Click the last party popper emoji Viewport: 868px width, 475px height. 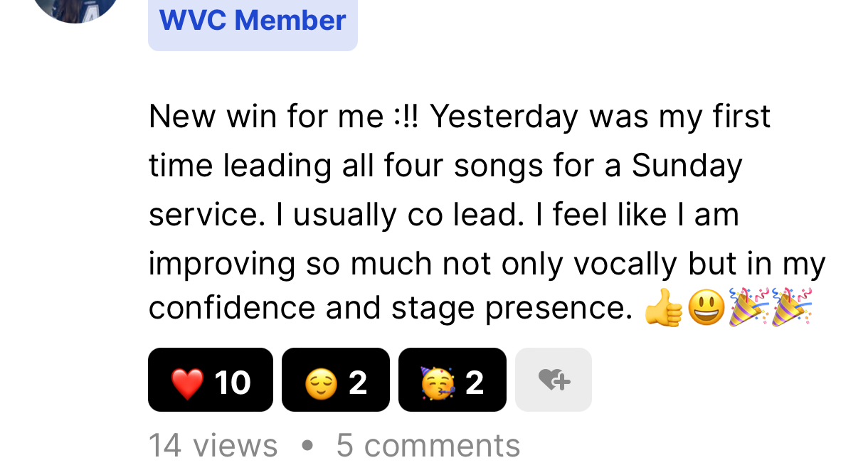click(791, 307)
